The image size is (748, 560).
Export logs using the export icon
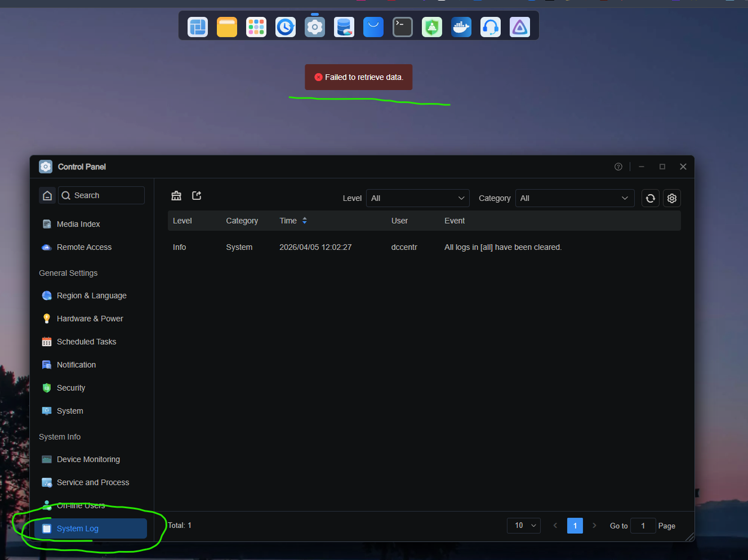point(197,196)
